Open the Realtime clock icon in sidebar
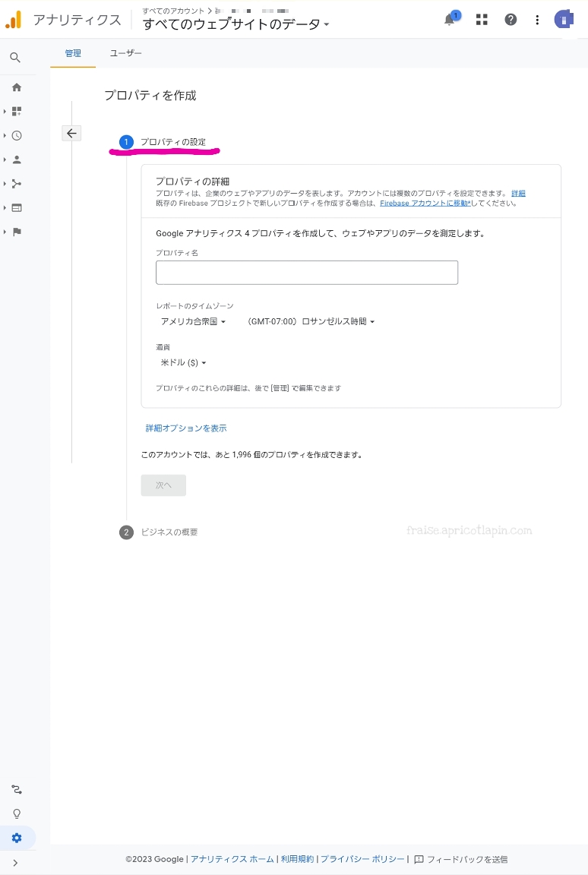 pos(17,136)
